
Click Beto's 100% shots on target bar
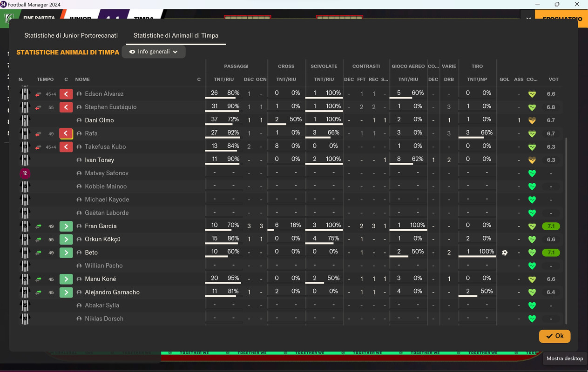(x=477, y=257)
